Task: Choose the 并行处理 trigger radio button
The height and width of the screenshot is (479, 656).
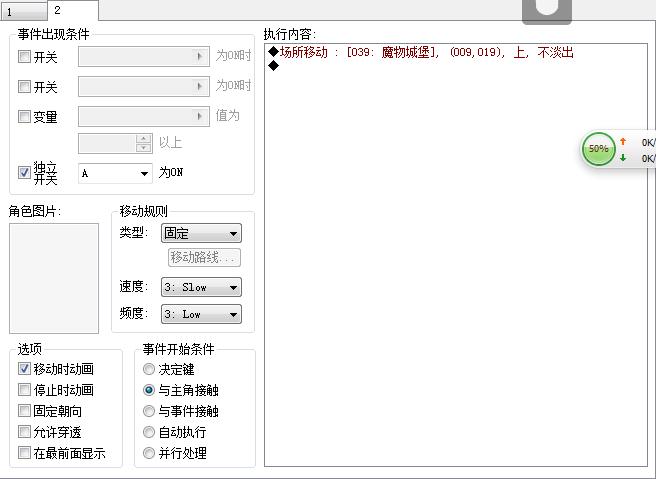Action: [149, 453]
